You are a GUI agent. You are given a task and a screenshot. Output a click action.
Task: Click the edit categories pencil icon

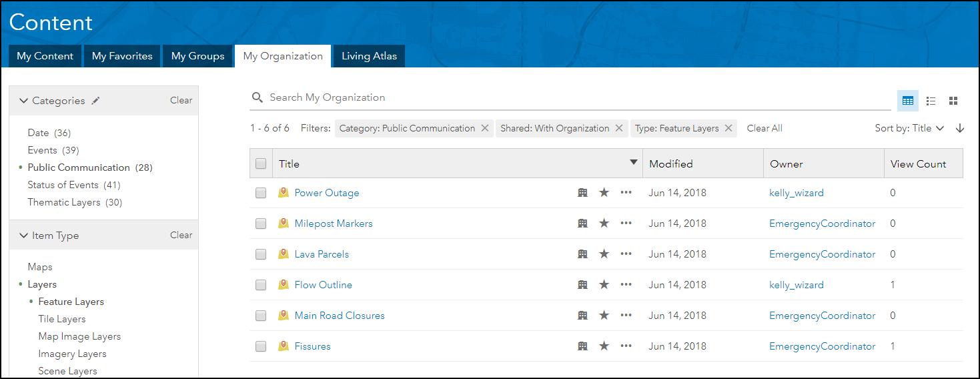coord(96,101)
